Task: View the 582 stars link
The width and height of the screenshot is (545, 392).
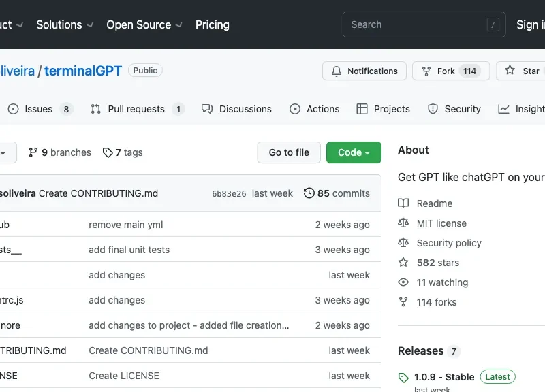Action: [438, 263]
